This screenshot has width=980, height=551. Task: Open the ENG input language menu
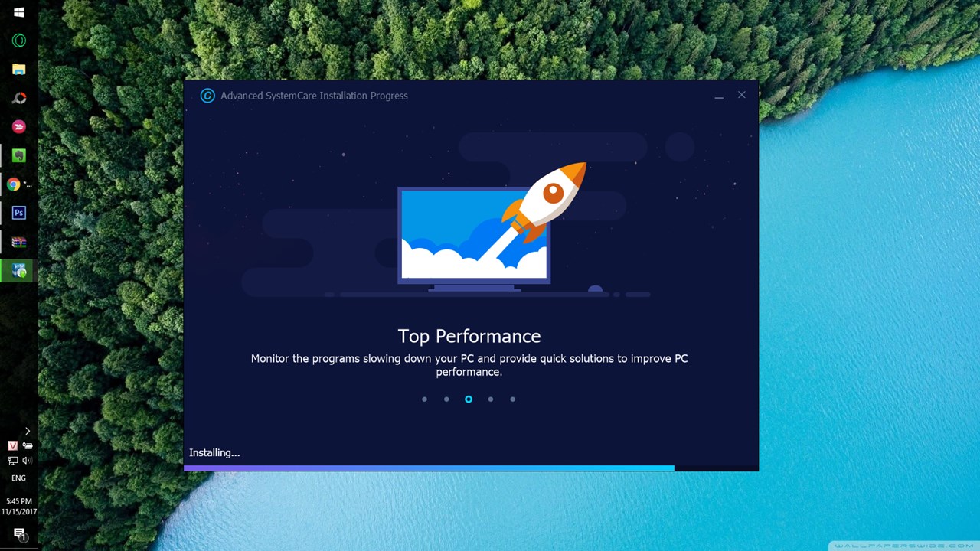(x=18, y=478)
